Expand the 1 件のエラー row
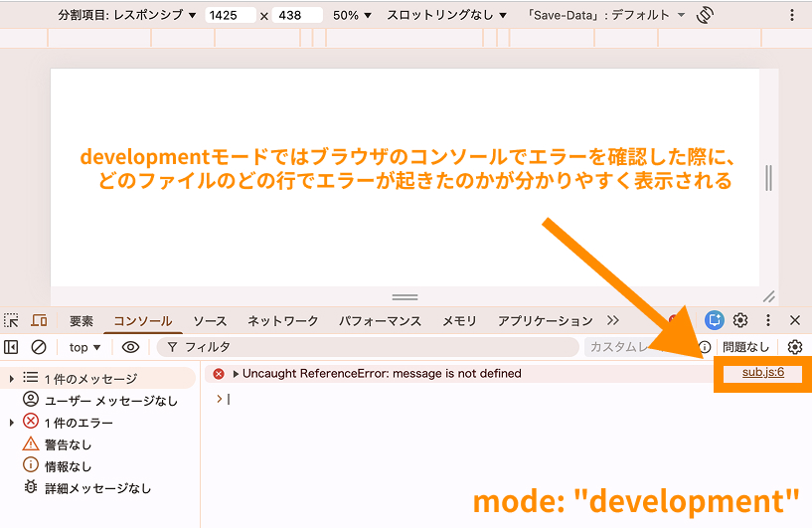812x528 pixels. [11, 423]
